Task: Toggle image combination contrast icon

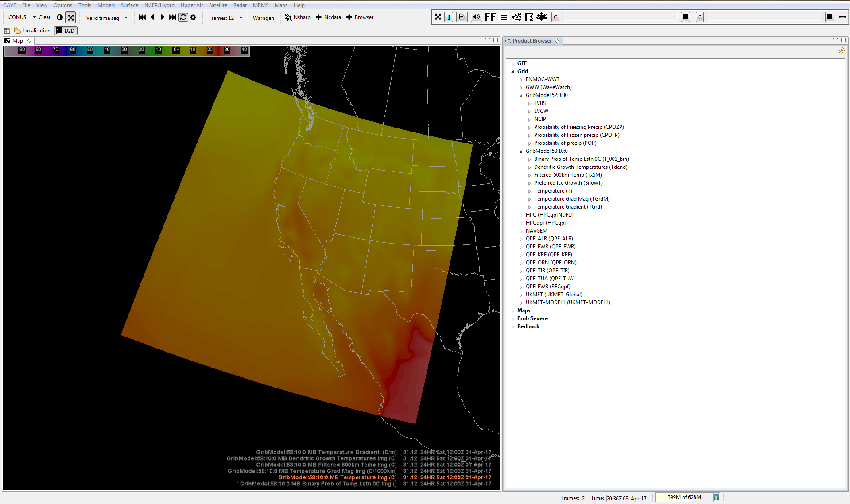Action: [x=60, y=17]
